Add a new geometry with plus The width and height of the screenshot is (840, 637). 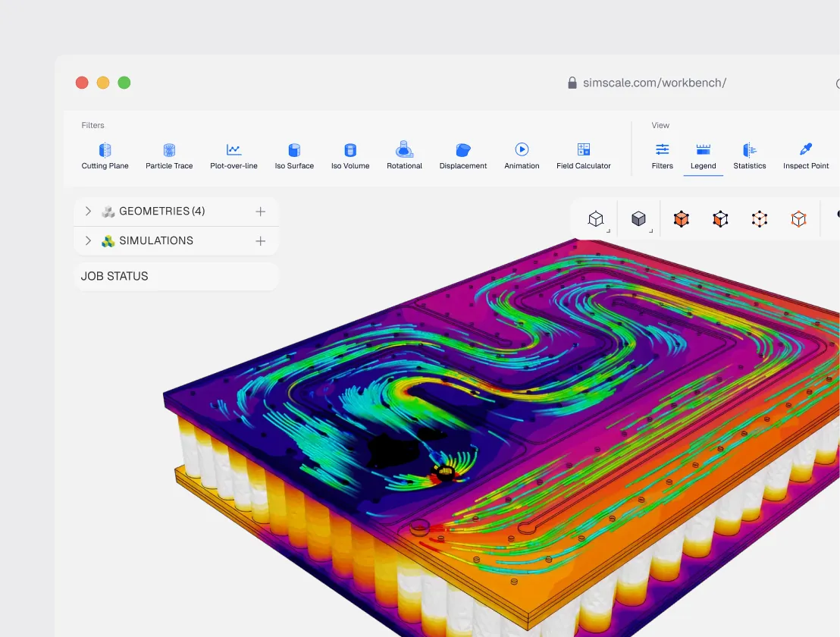click(260, 212)
